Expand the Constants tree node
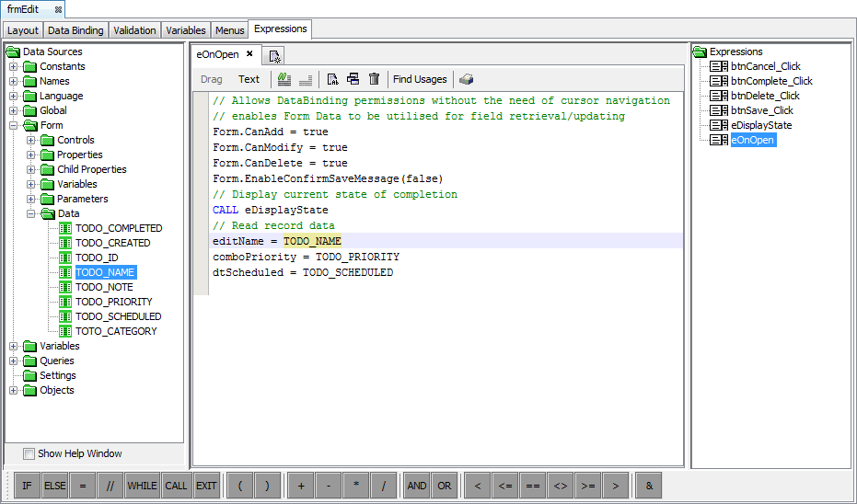 click(14, 66)
